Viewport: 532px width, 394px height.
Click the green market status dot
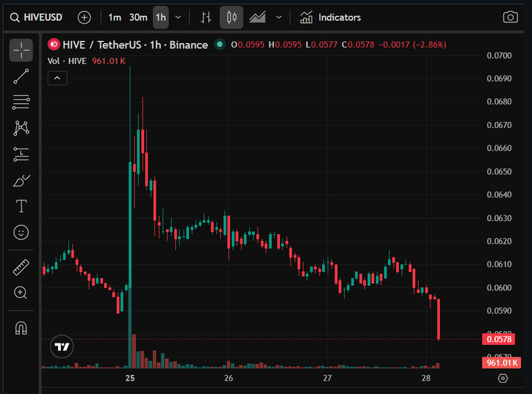220,44
